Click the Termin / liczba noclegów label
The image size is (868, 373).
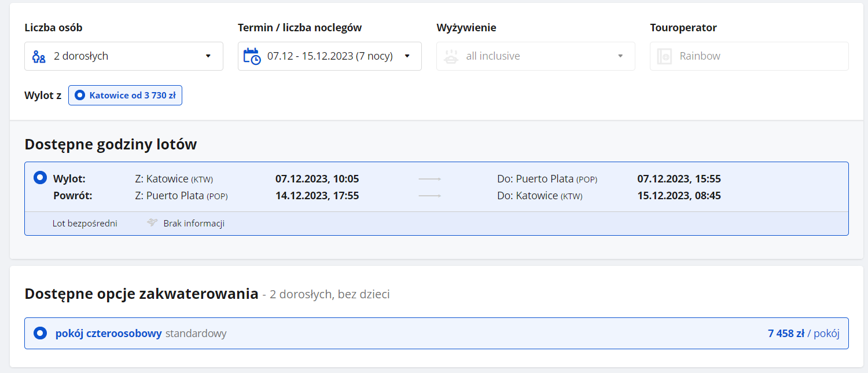[300, 27]
